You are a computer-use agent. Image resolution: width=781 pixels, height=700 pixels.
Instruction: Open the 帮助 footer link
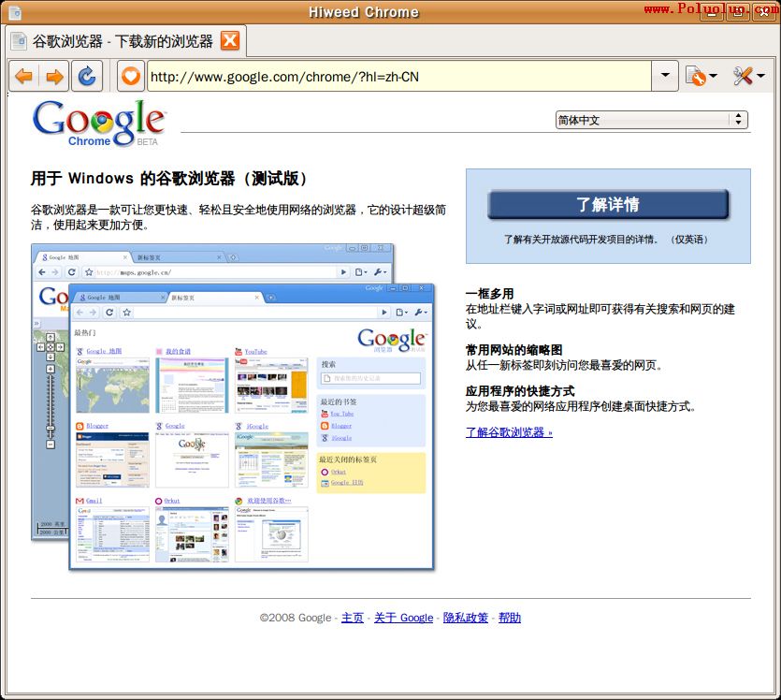pyautogui.click(x=510, y=618)
